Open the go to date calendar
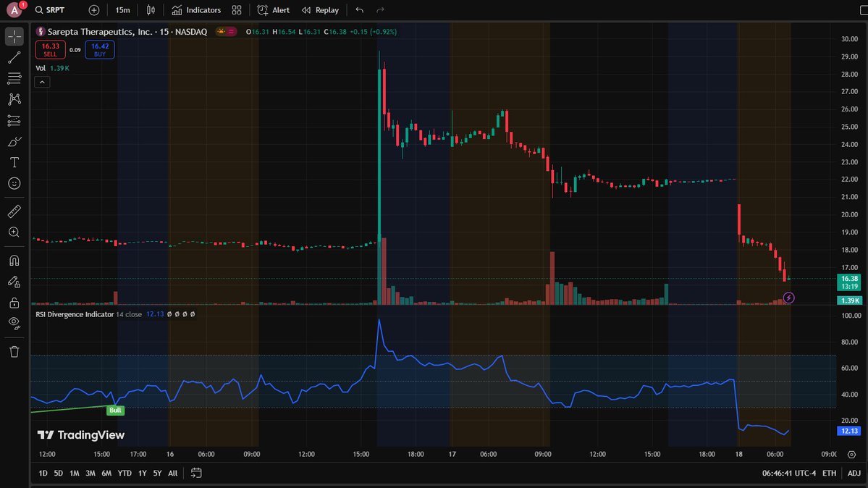This screenshot has height=488, width=868. (196, 473)
